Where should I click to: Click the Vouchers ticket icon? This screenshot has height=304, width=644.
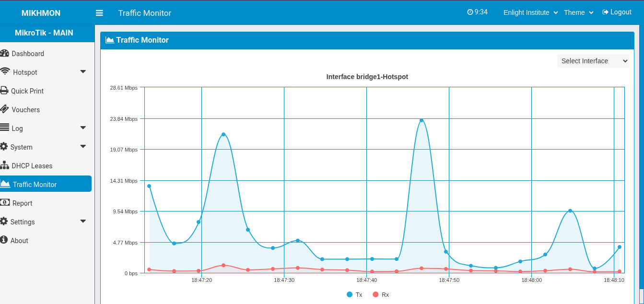tap(4, 109)
